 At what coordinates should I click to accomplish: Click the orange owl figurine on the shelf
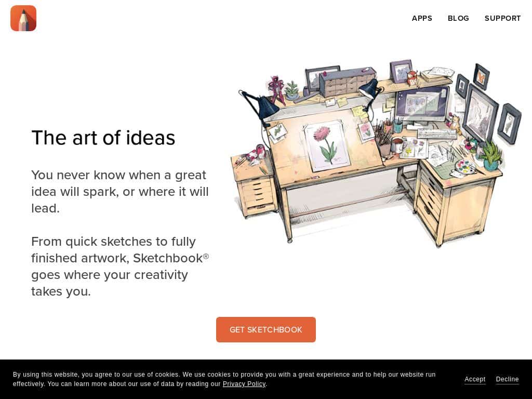tap(411, 78)
